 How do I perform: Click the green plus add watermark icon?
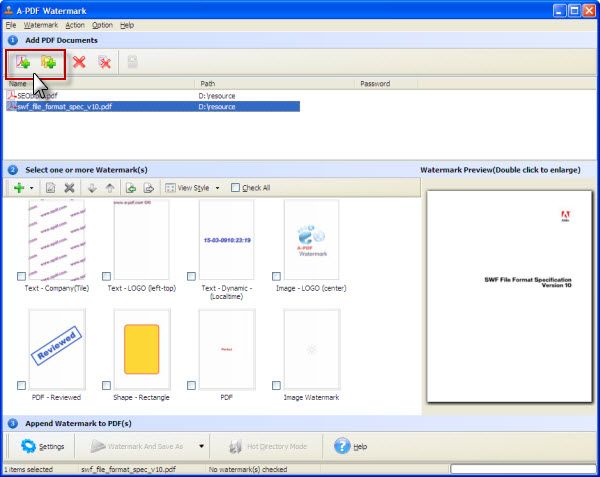click(19, 187)
